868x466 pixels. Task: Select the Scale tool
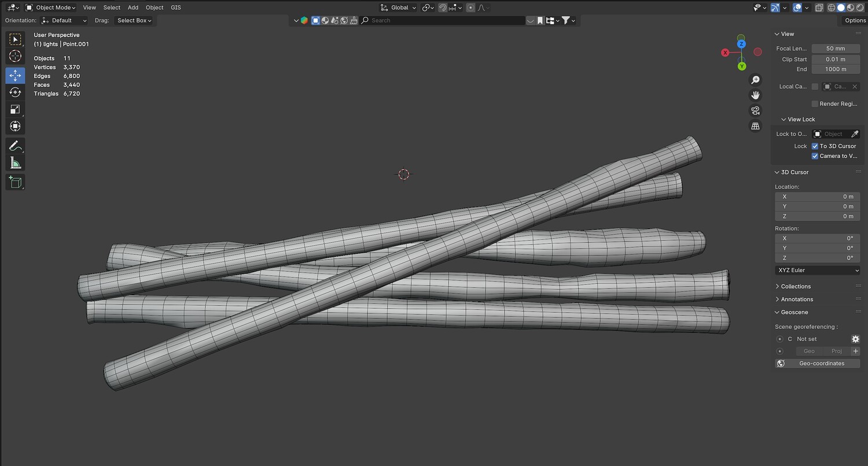(16, 109)
